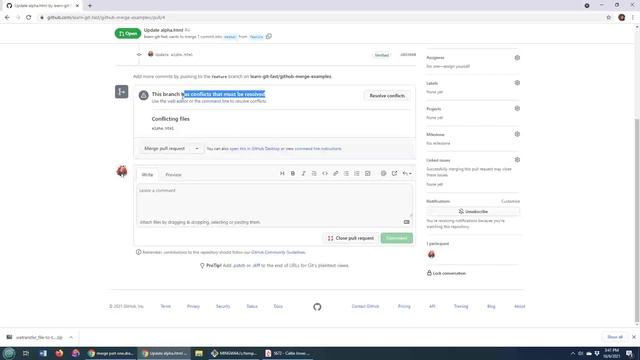Click the Terms footer link
640x360 pixels.
pyautogui.click(x=166, y=306)
